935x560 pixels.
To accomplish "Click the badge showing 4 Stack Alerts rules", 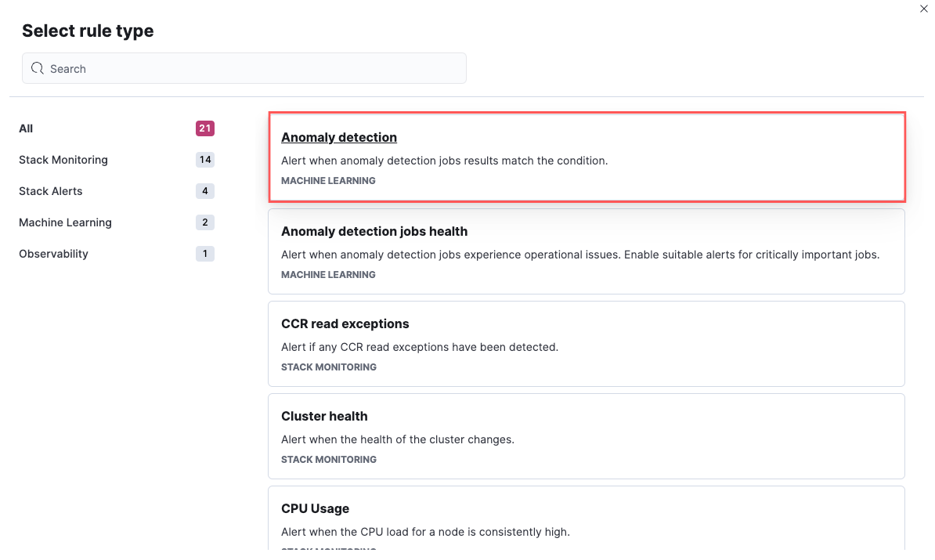I will click(x=204, y=190).
